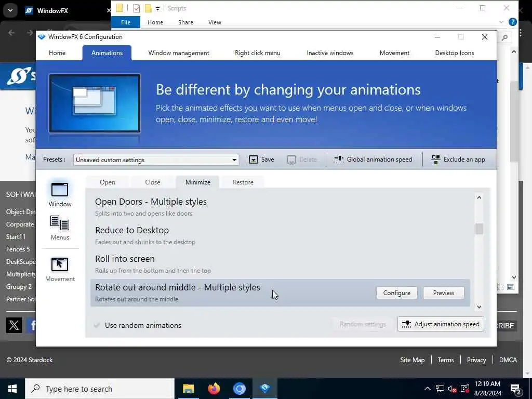Open the Privacy footer link
Viewport: 532px width, 399px height.
pos(476,360)
